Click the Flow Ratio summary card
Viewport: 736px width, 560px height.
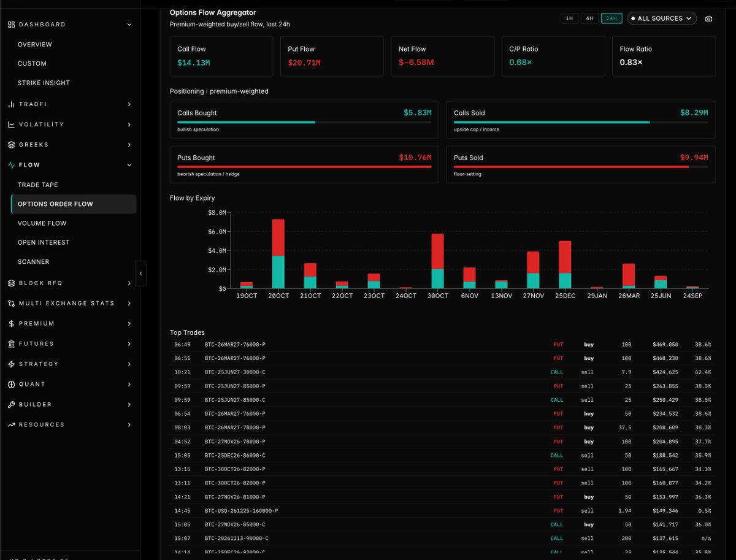[x=664, y=56]
